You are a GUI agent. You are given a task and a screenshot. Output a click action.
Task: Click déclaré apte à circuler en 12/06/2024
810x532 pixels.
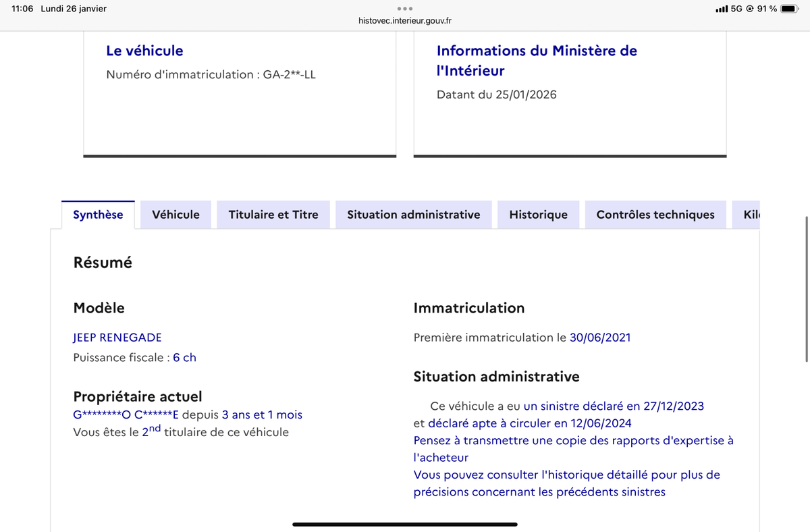pos(529,423)
